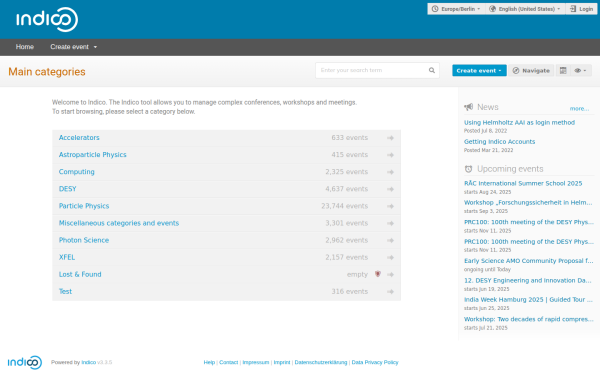Click the arrow icon on Accelerators row
600x375 pixels.
click(x=390, y=138)
